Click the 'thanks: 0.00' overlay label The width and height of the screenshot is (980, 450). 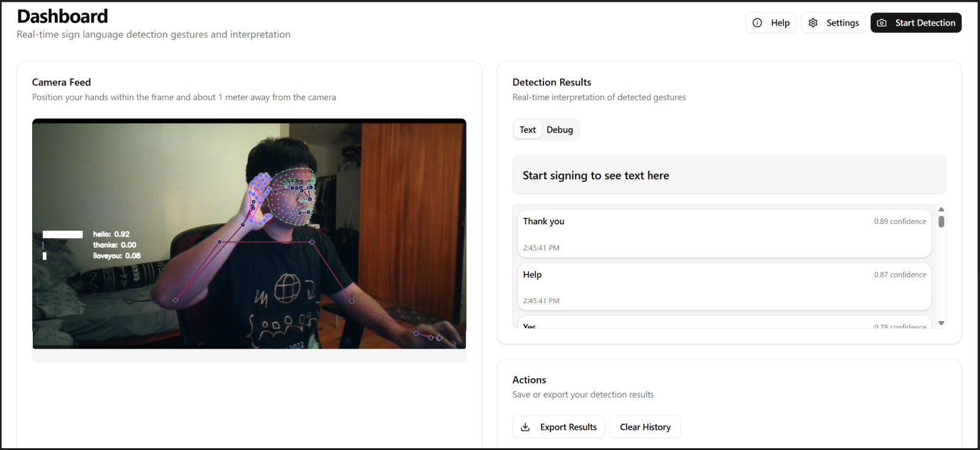coord(115,245)
